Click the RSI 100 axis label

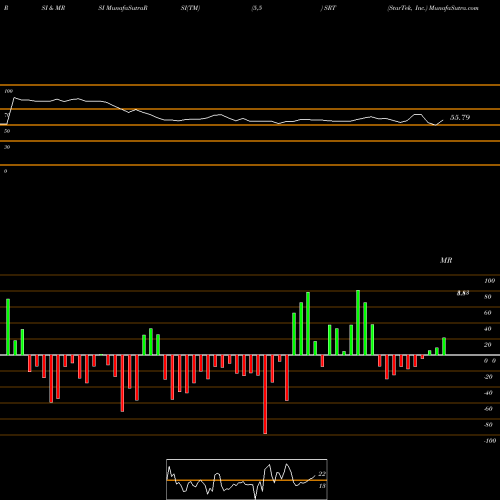tap(9, 91)
